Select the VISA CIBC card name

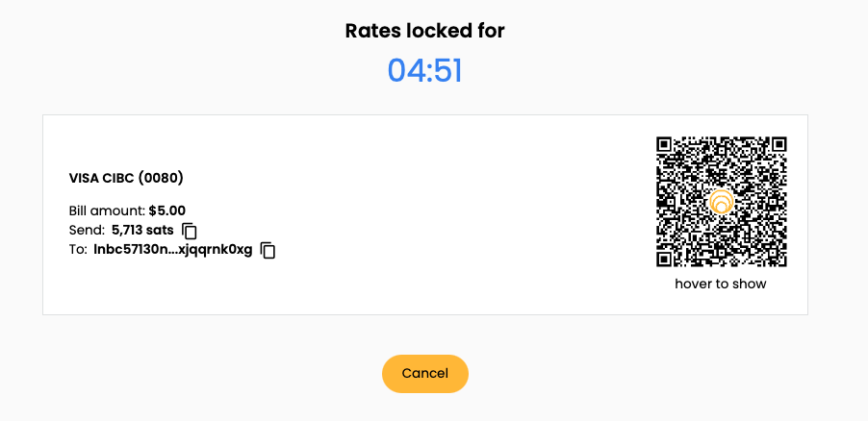(x=102, y=178)
